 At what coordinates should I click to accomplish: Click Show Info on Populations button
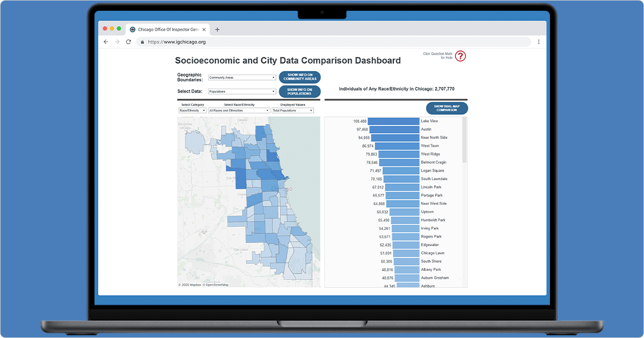(x=299, y=92)
